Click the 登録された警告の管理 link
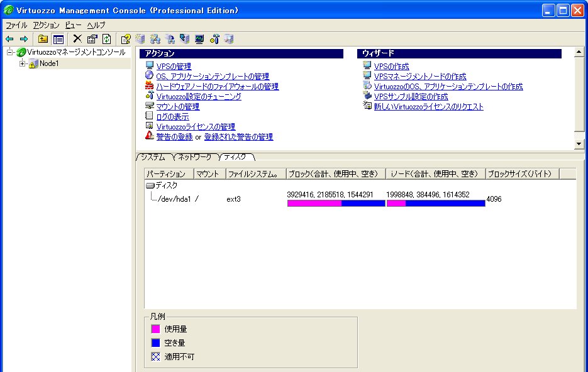Image resolution: width=588 pixels, height=372 pixels. (238, 137)
